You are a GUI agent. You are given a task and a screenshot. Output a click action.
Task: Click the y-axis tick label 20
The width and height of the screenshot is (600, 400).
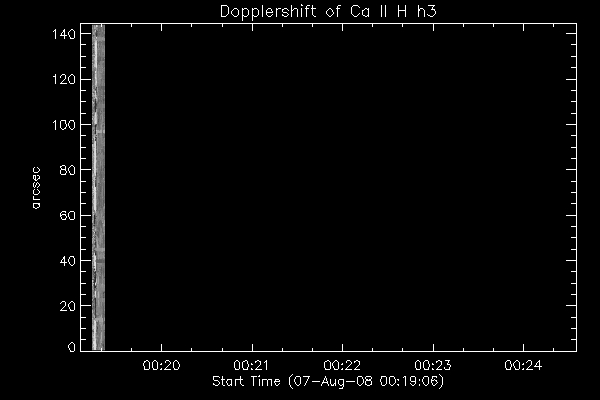pyautogui.click(x=68, y=306)
